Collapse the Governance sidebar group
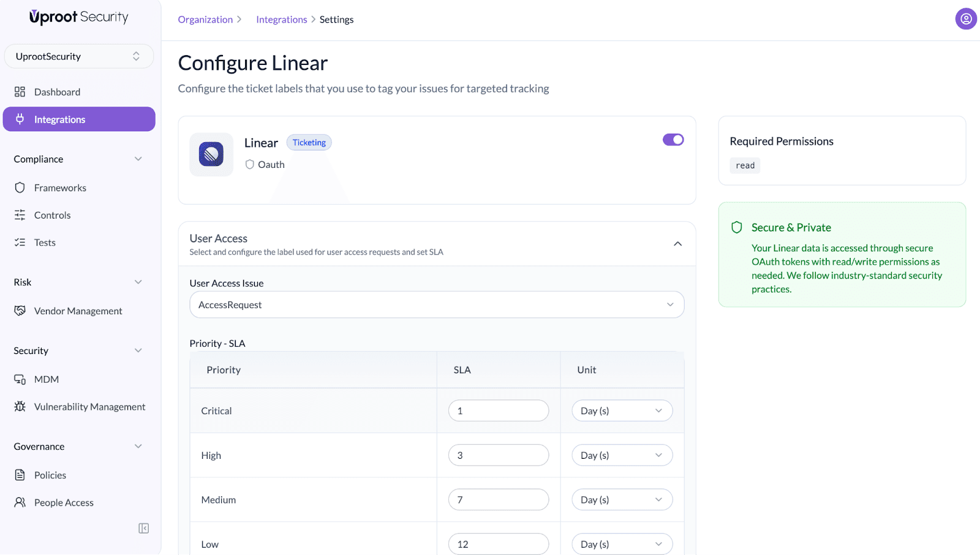The width and height of the screenshot is (980, 555). (138, 447)
